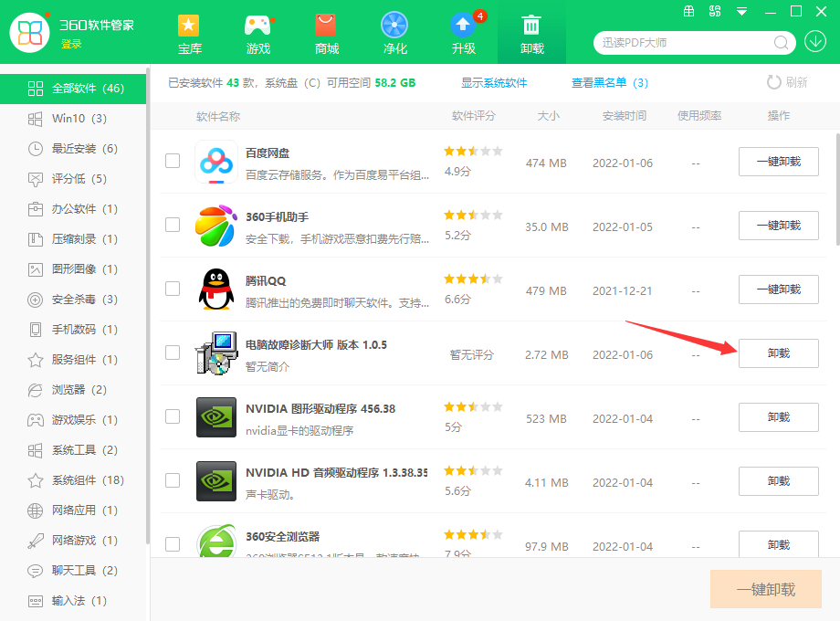The width and height of the screenshot is (840, 621).
Task: Open 查看黑名单 (3) link
Action: (x=610, y=82)
